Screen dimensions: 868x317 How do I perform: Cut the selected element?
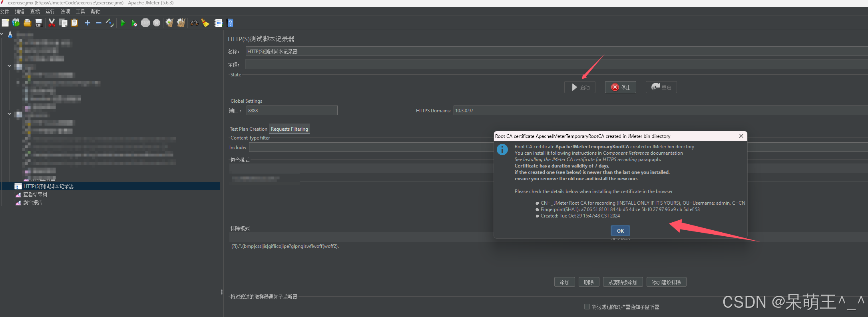click(52, 23)
